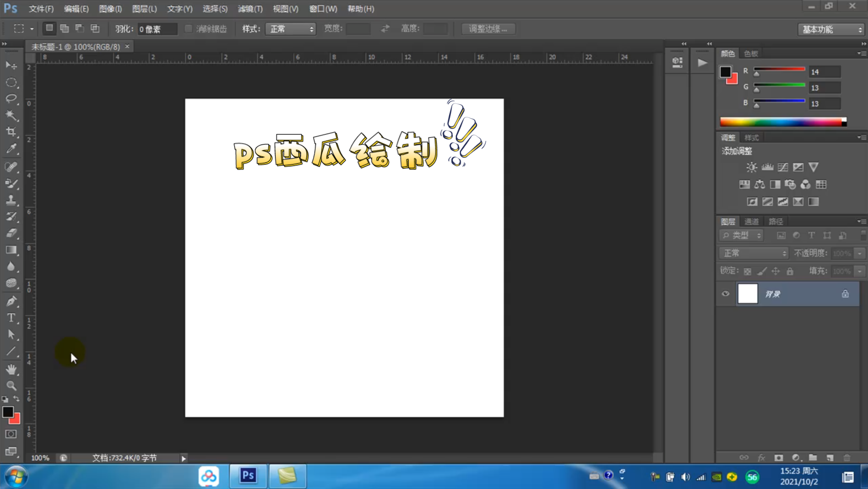Select the Clone Stamp tool
Image resolution: width=868 pixels, height=489 pixels.
coord(11,200)
